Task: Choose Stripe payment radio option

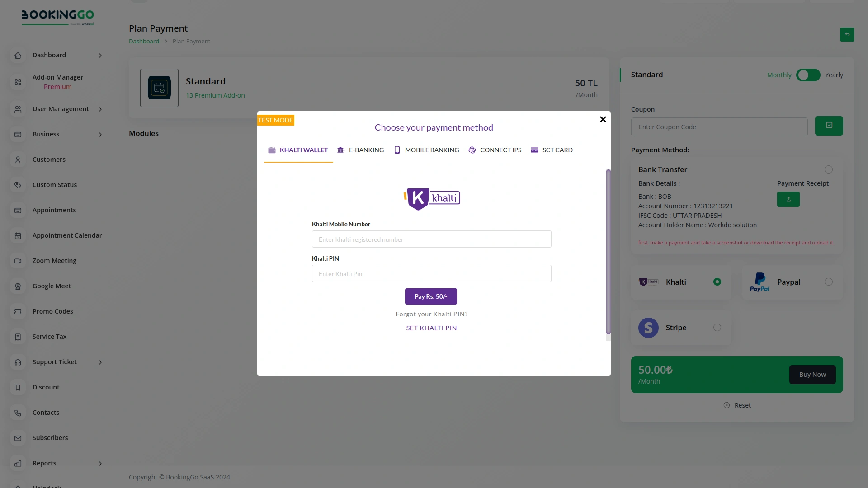Action: [717, 328]
